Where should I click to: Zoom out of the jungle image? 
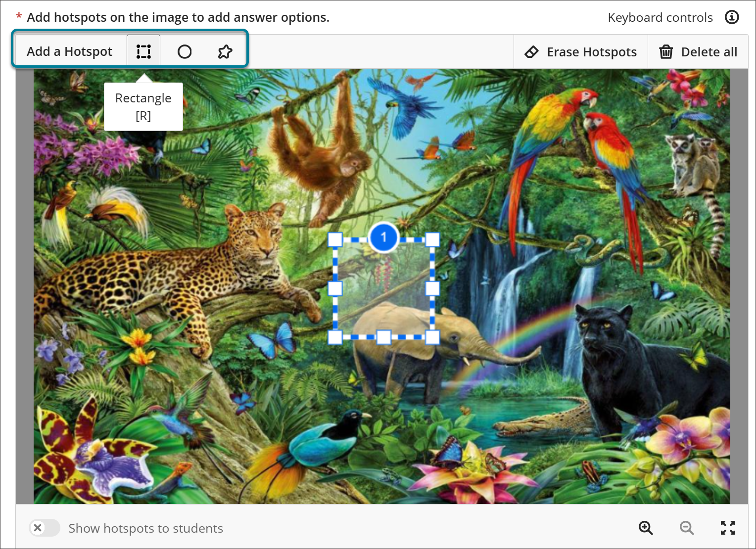[x=687, y=528]
